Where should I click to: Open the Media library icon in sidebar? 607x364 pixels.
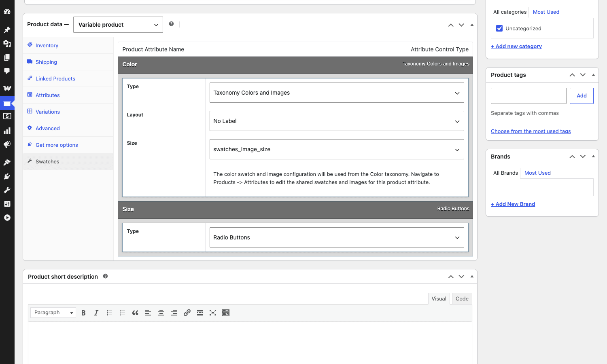pos(7,44)
